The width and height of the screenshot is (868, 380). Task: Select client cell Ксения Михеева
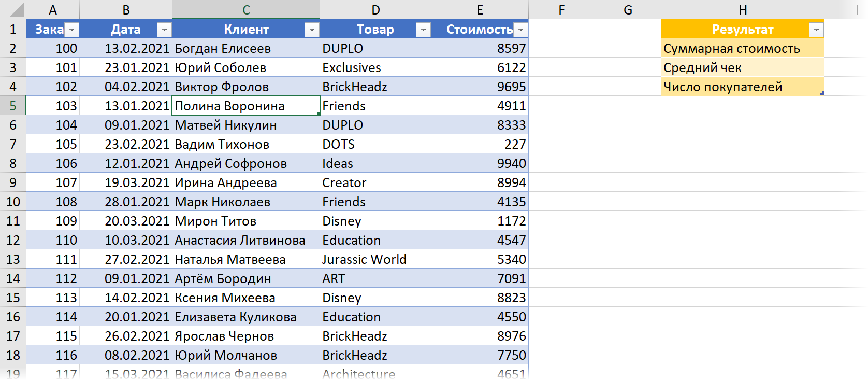click(246, 298)
